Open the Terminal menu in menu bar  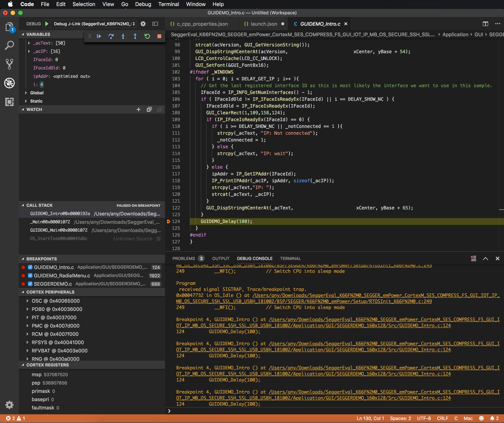pos(169,4)
